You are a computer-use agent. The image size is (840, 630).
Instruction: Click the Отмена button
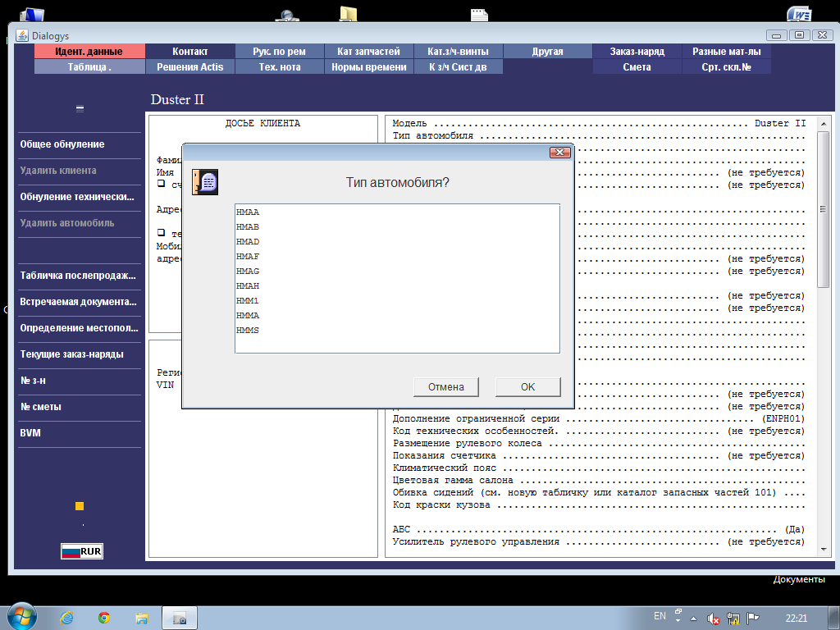(445, 387)
